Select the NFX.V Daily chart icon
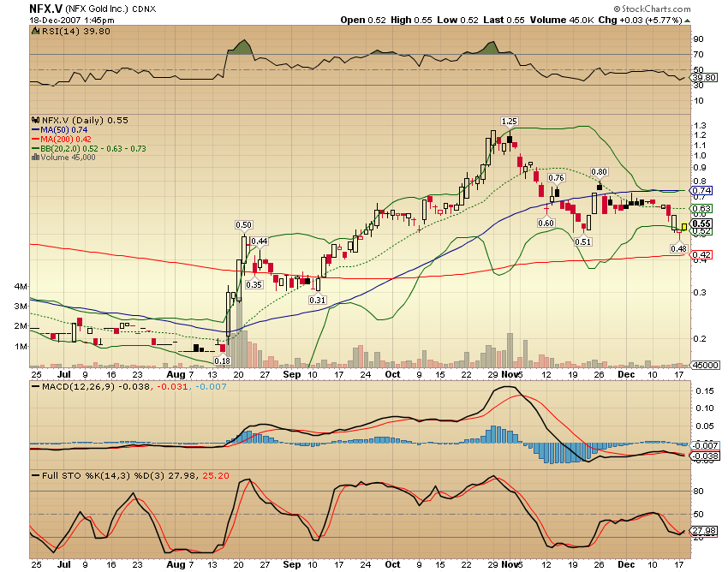Viewport: 728px width, 572px height. [x=34, y=121]
